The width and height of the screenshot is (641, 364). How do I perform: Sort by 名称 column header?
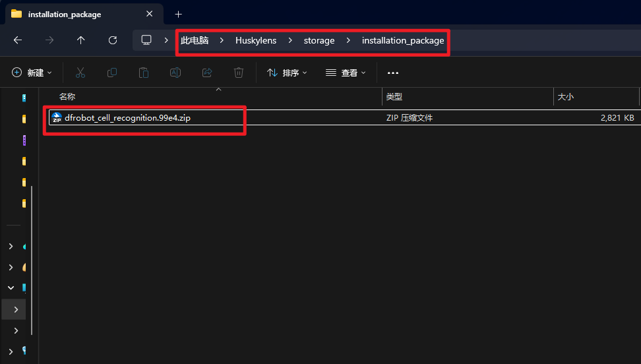[67, 97]
